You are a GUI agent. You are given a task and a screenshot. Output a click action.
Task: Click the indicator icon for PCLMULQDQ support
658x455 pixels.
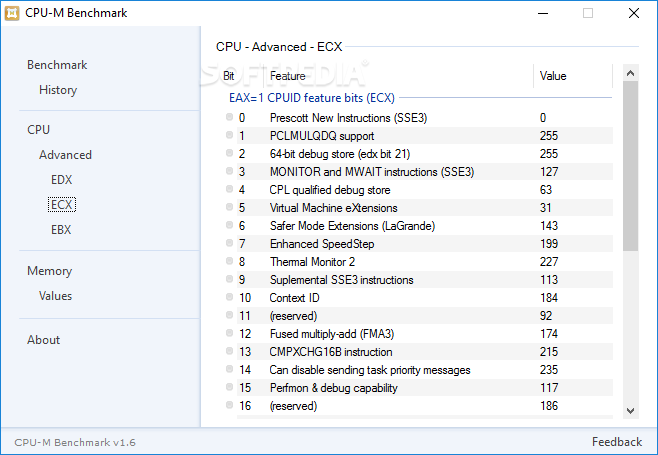point(229,135)
